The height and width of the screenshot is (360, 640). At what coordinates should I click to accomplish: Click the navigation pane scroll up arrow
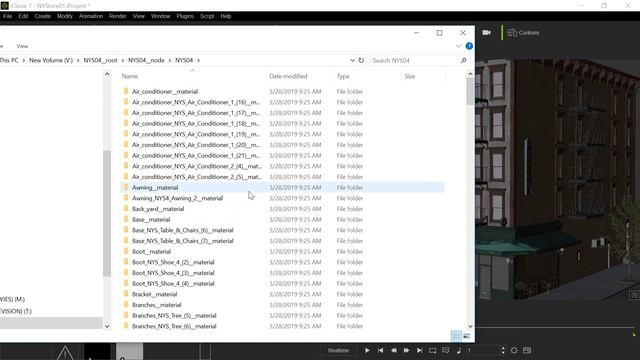coord(107,74)
